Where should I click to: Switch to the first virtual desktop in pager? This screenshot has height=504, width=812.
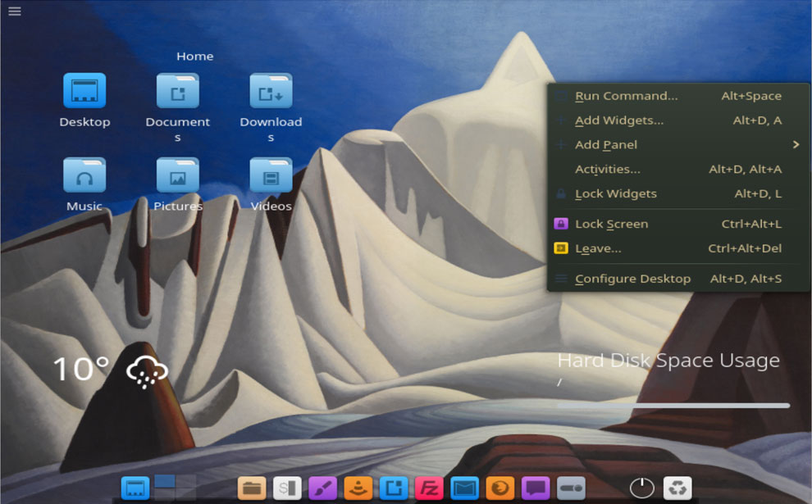165,481
